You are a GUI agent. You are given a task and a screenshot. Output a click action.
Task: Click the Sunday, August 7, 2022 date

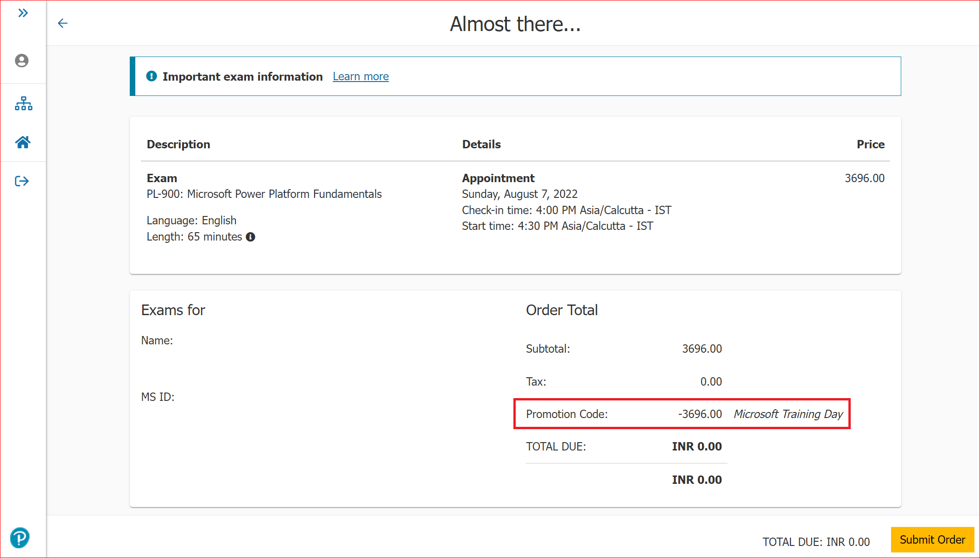[x=519, y=194]
